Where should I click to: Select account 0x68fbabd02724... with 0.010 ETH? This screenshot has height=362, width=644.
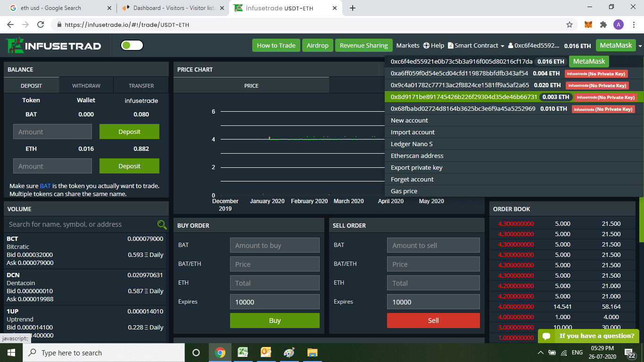(514, 109)
